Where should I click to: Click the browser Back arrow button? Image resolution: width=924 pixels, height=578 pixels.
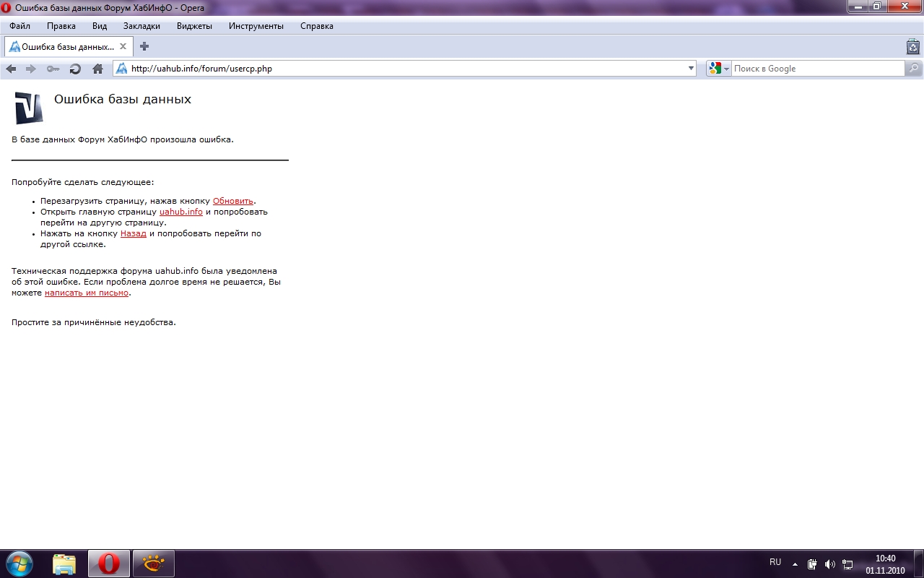11,69
